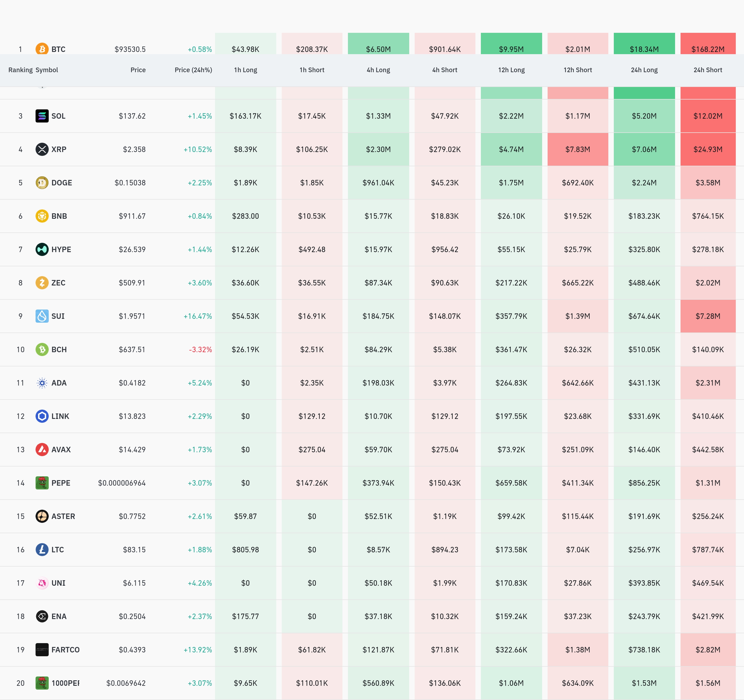Sort by the 24h Short column header
Screen dimensions: 744x700
707,70
